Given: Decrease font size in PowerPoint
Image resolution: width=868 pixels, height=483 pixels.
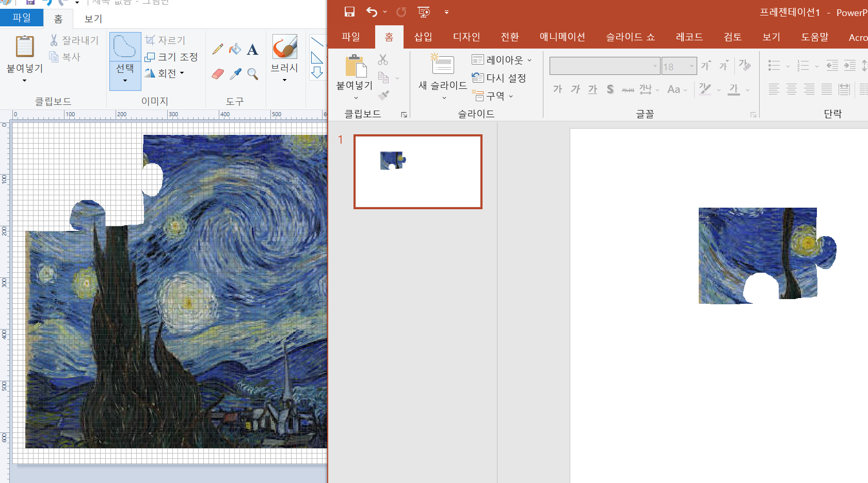Looking at the screenshot, I should [724, 65].
